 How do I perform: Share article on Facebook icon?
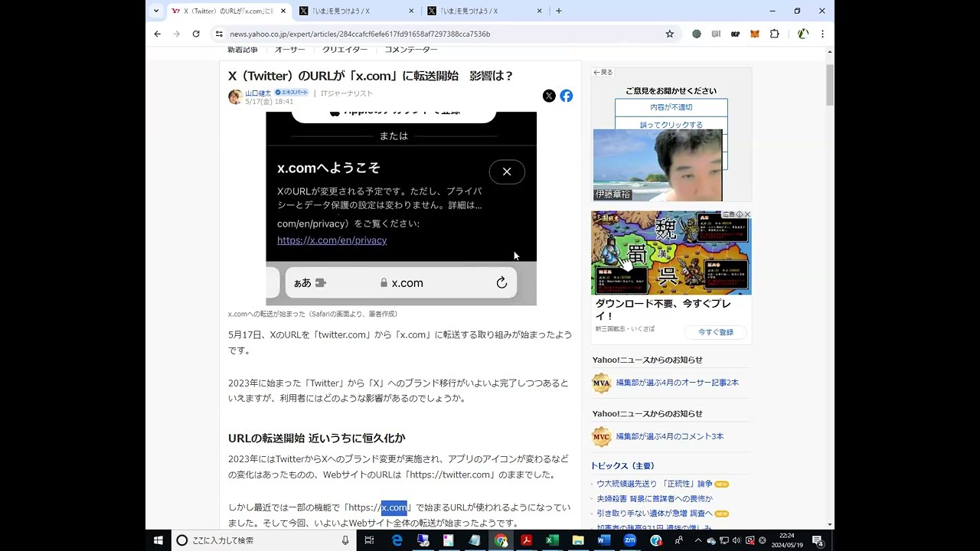[x=567, y=96]
